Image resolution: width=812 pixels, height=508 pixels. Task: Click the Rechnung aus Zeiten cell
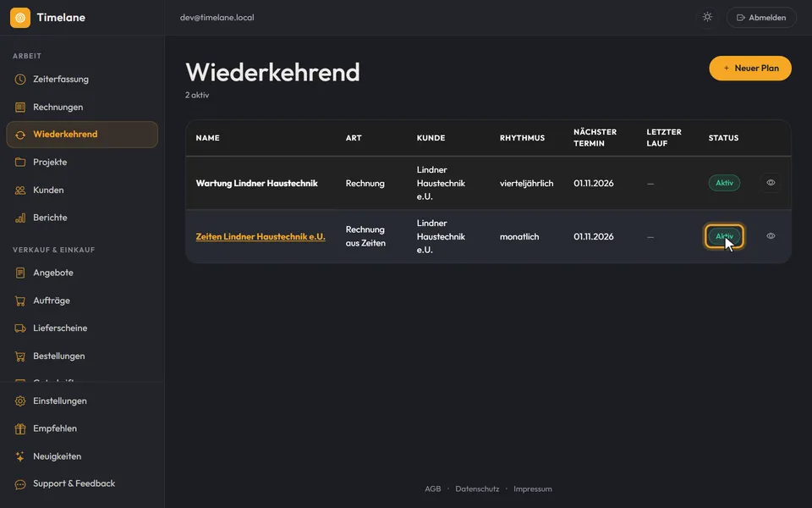click(365, 236)
